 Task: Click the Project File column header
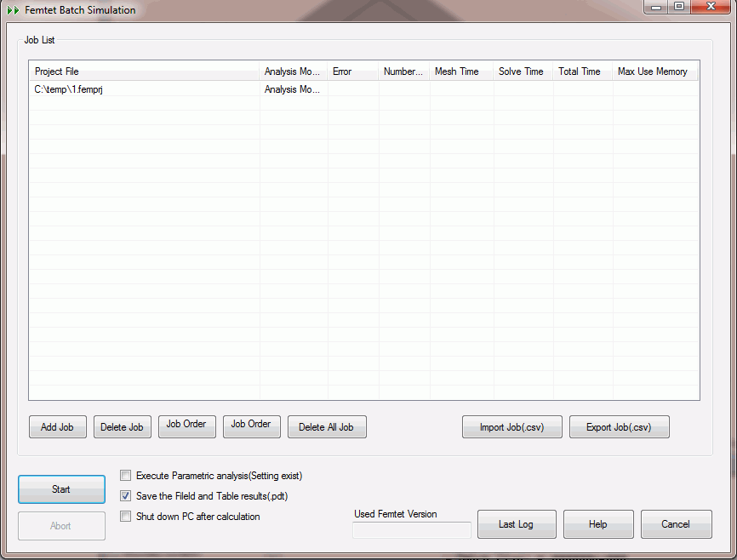pyautogui.click(x=143, y=71)
